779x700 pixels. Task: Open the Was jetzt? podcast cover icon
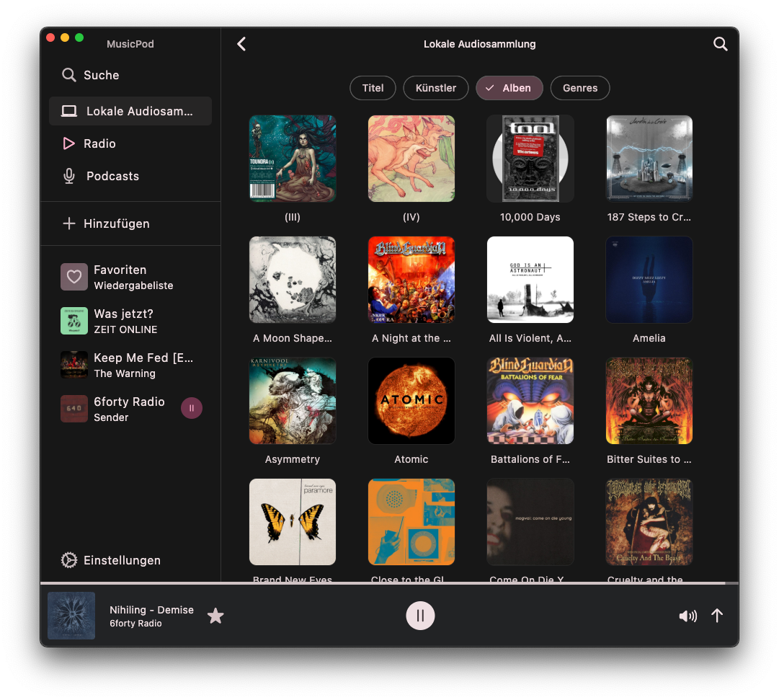(x=74, y=321)
